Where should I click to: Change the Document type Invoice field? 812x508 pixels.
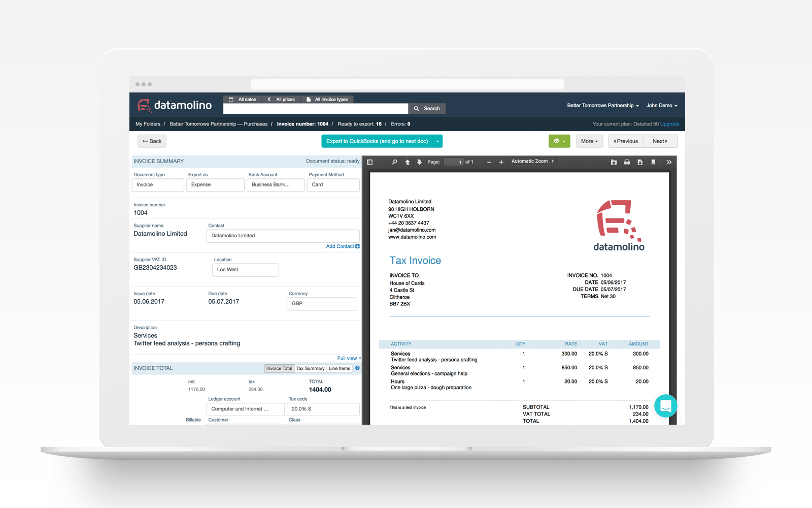[158, 185]
